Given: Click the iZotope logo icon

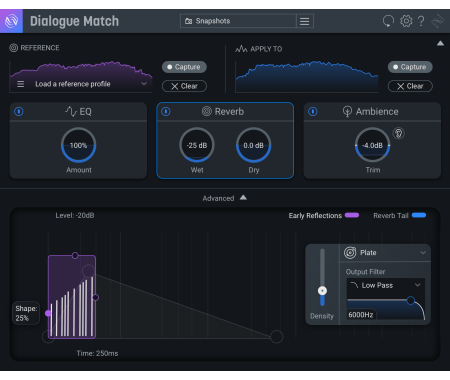Looking at the screenshot, I should [x=11, y=21].
